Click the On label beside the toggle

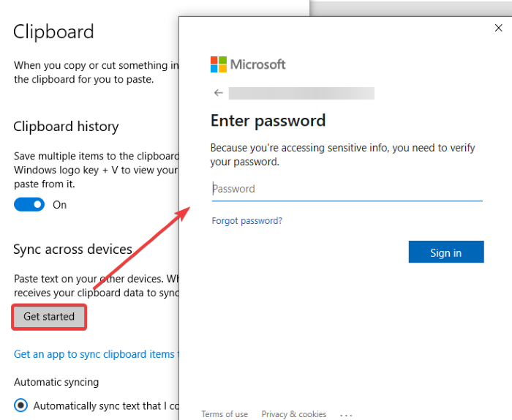point(59,205)
